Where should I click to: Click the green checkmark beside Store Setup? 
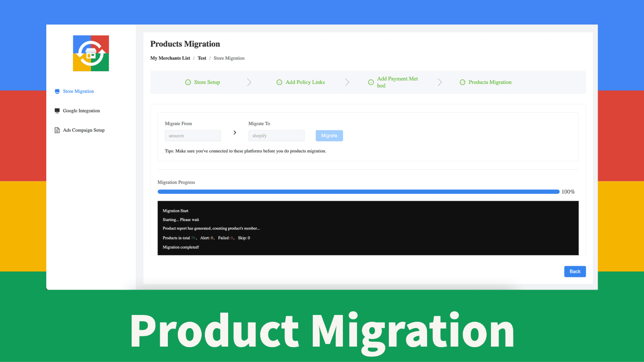tap(188, 82)
